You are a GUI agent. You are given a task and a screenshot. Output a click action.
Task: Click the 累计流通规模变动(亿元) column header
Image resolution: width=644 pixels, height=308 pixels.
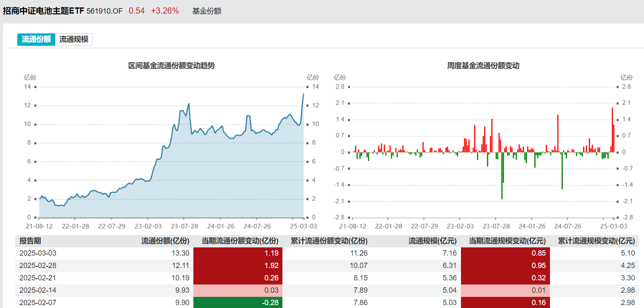coord(596,241)
